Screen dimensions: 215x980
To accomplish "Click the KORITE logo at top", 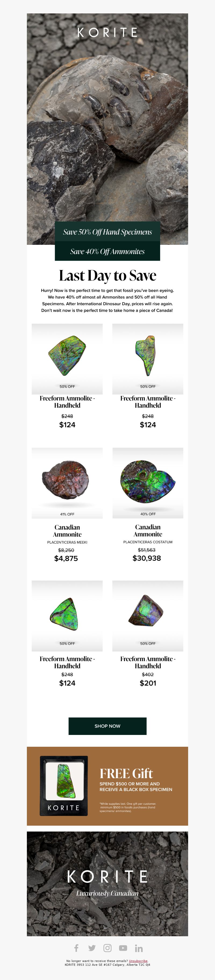I will point(107,33).
